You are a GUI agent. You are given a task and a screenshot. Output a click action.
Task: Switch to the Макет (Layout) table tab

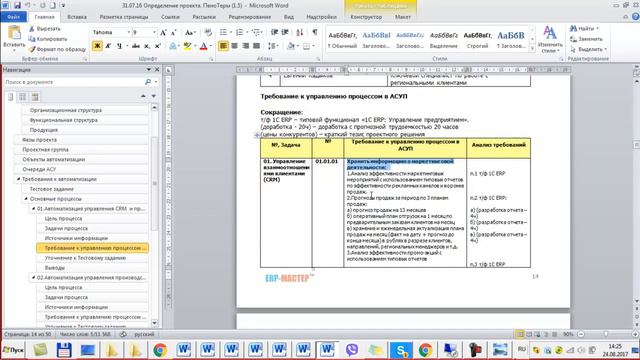(x=402, y=17)
